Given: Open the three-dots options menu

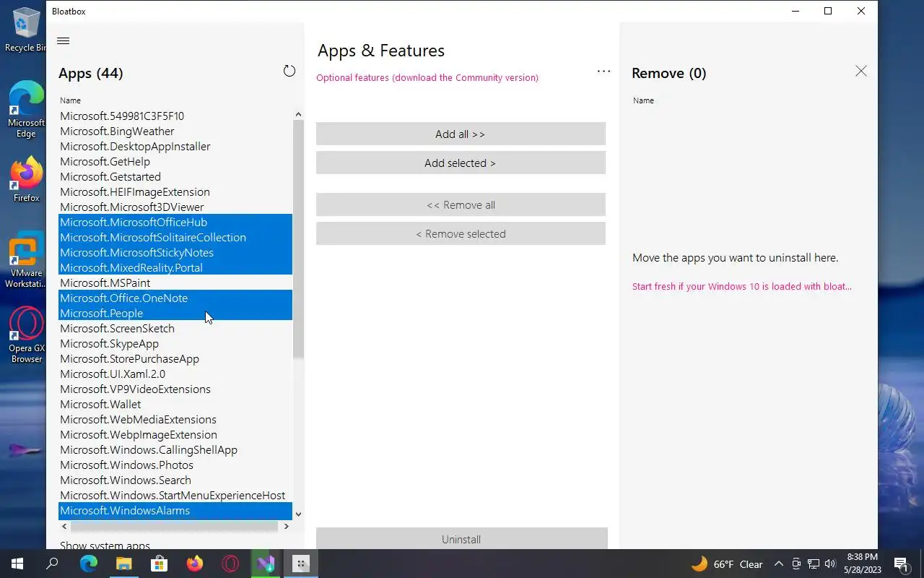Looking at the screenshot, I should (x=603, y=72).
